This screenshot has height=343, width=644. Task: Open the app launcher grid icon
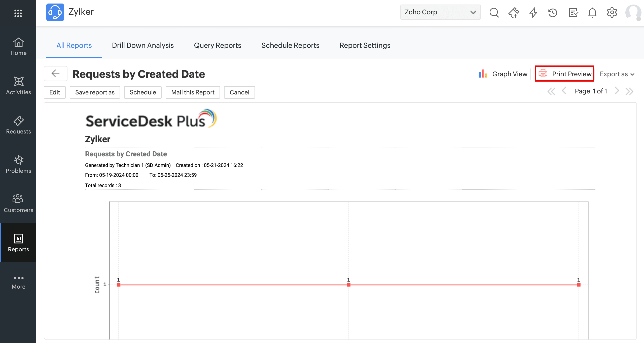(x=18, y=13)
